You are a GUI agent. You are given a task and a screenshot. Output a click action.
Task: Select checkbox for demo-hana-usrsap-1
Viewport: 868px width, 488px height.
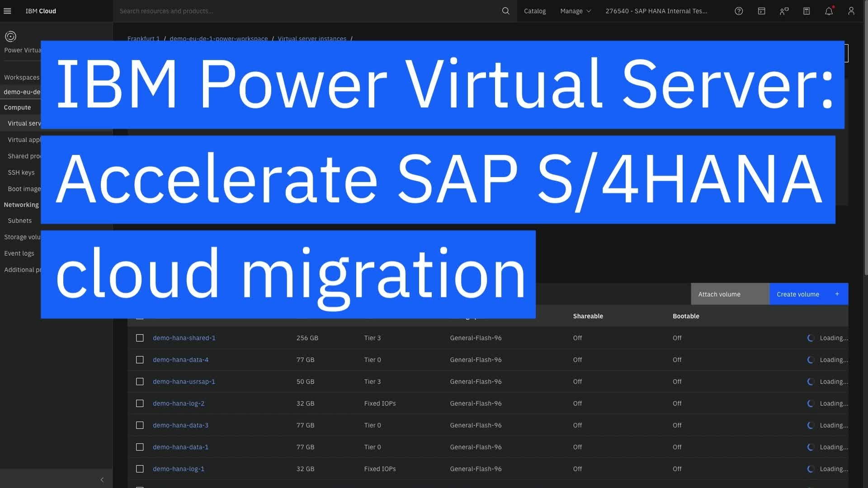coord(140,381)
